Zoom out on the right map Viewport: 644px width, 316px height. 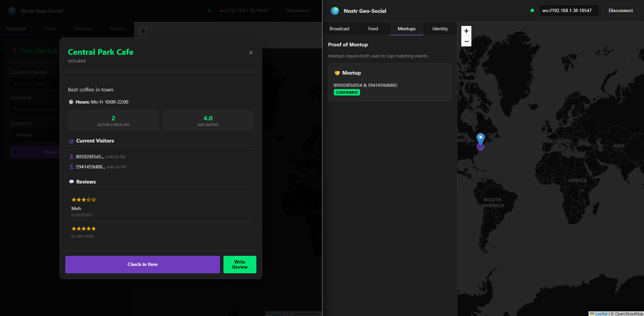(466, 41)
